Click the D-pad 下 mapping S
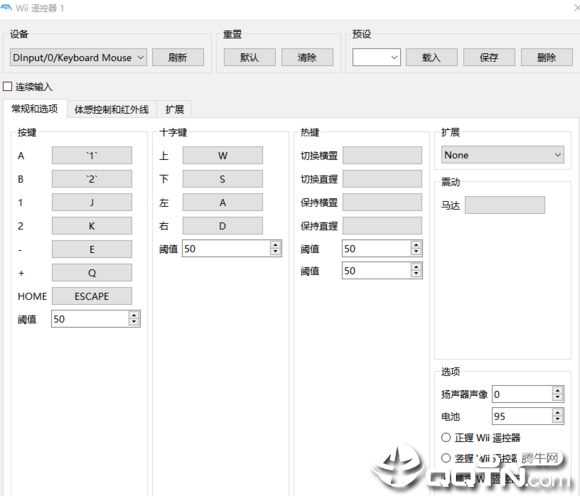 [x=223, y=179]
